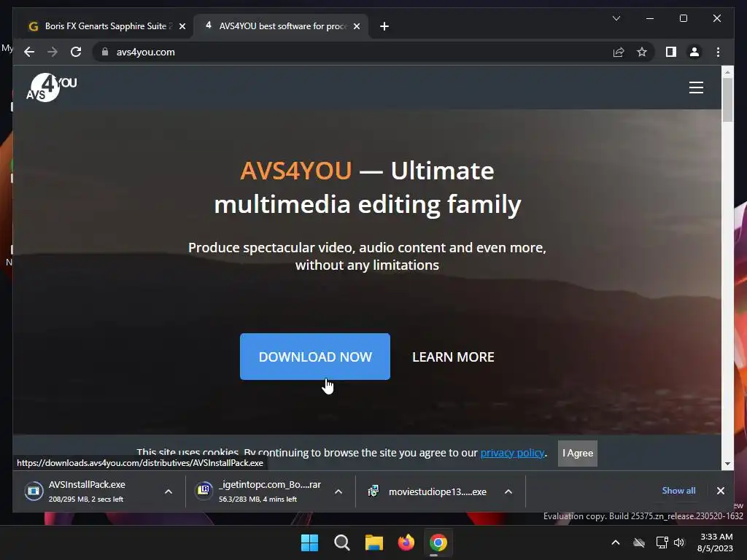Click Show all downloads

click(x=678, y=491)
